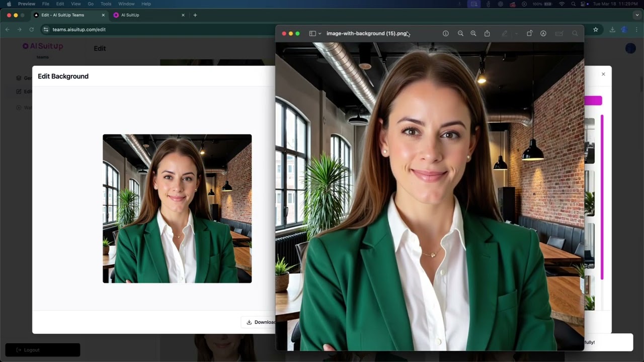Select the zoom in icon in Preview

473,33
